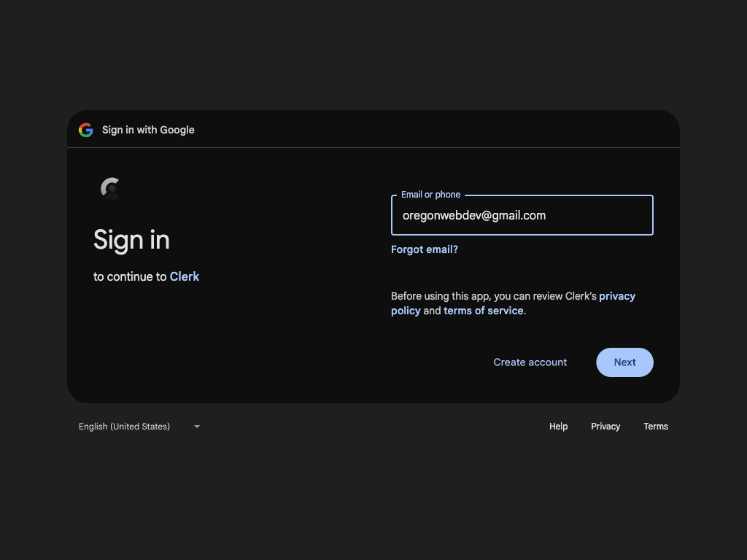Open Clerk's privacy policy link
Image resolution: width=747 pixels, height=560 pixels.
[616, 296]
